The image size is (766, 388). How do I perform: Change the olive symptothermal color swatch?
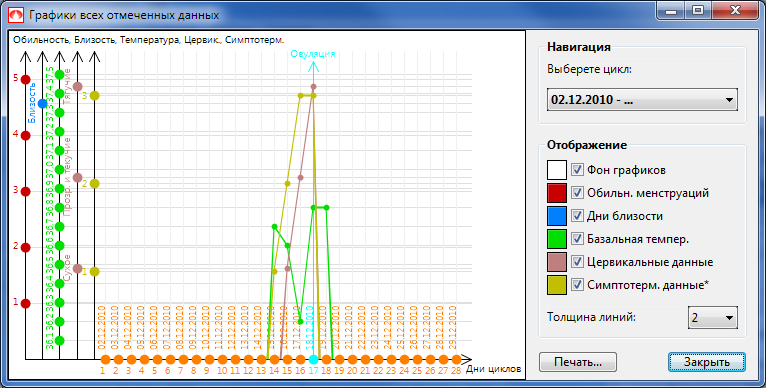pos(557,285)
